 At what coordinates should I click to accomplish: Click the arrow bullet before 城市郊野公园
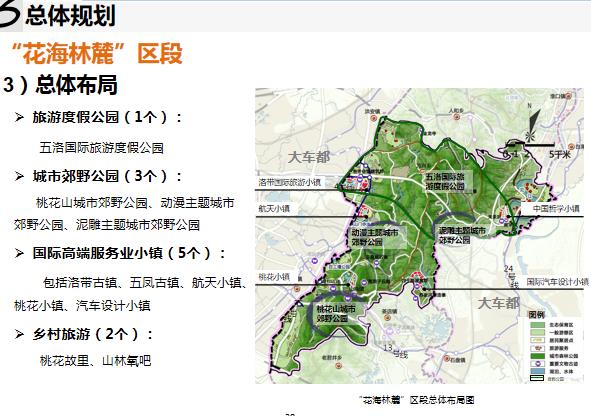[19, 176]
